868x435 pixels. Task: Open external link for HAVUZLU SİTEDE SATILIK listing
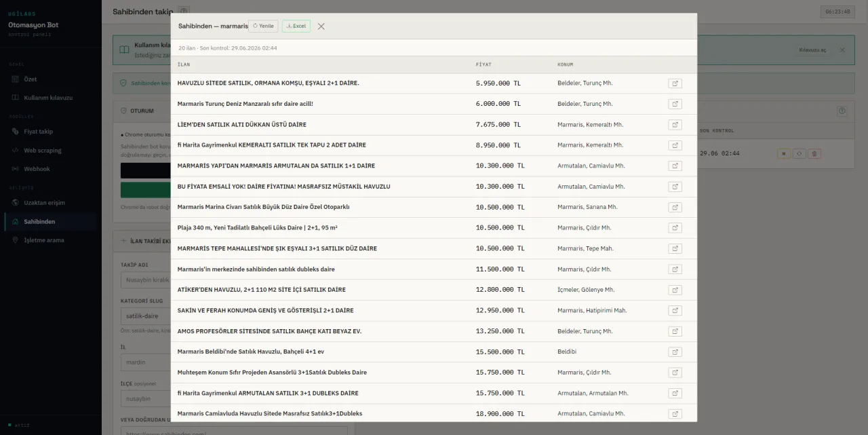pos(675,83)
